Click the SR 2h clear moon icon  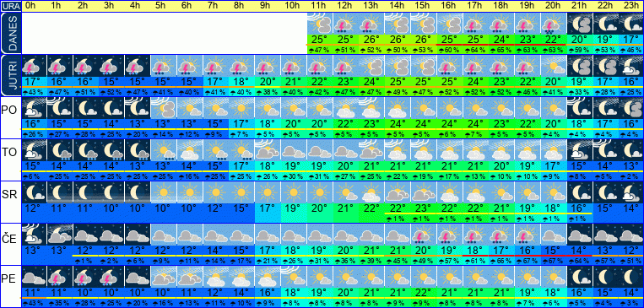click(x=85, y=192)
